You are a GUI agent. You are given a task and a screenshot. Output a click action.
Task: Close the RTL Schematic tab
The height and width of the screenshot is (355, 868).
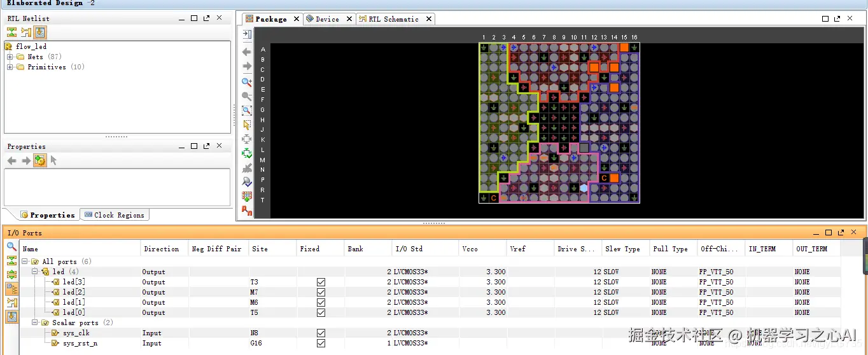429,19
